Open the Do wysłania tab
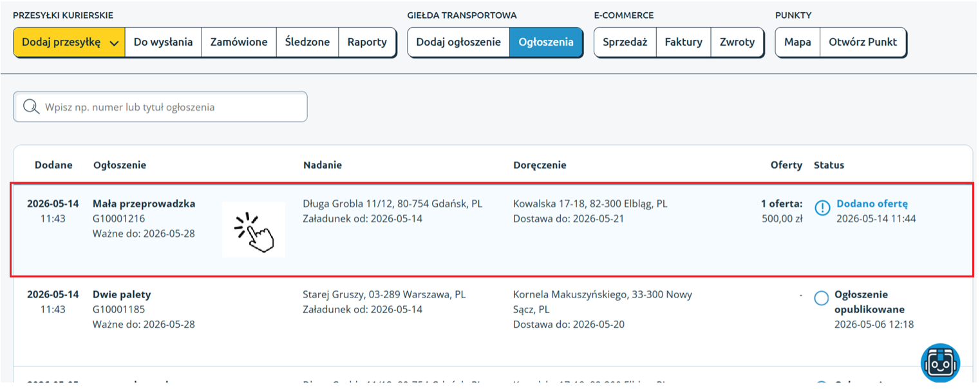 tap(163, 43)
